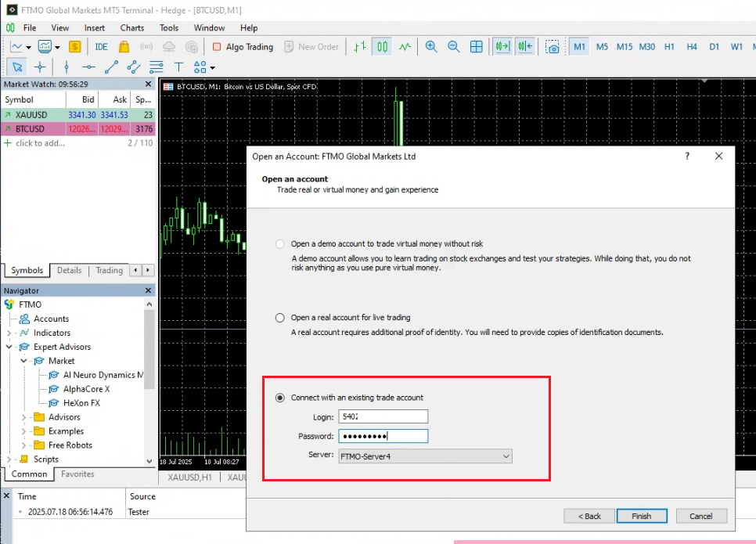Viewport: 756px width, 544px height.
Task: Click the Login input field
Action: coord(383,416)
